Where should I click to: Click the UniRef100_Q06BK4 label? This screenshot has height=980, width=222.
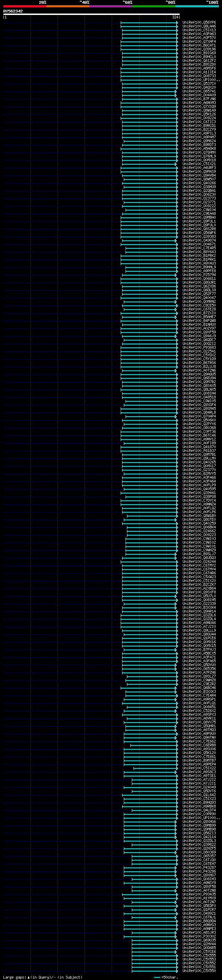click(x=199, y=527)
